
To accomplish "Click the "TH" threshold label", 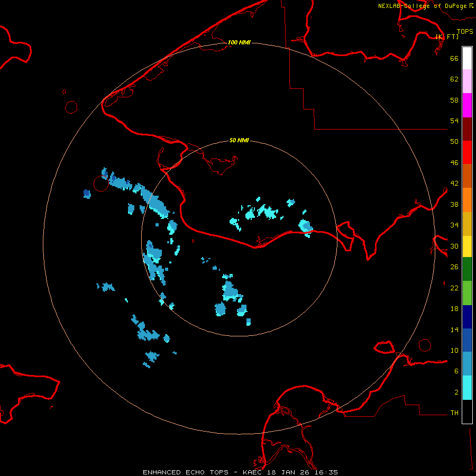I will pos(454,413).
